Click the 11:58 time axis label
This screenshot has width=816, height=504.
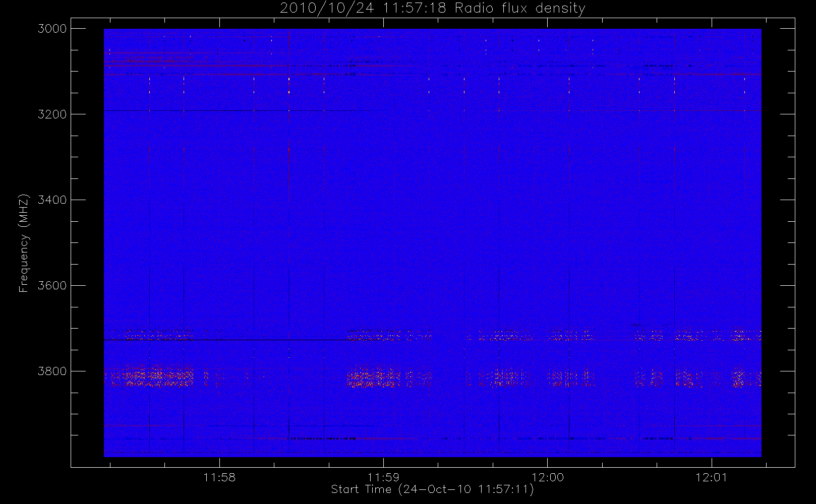[x=219, y=477]
